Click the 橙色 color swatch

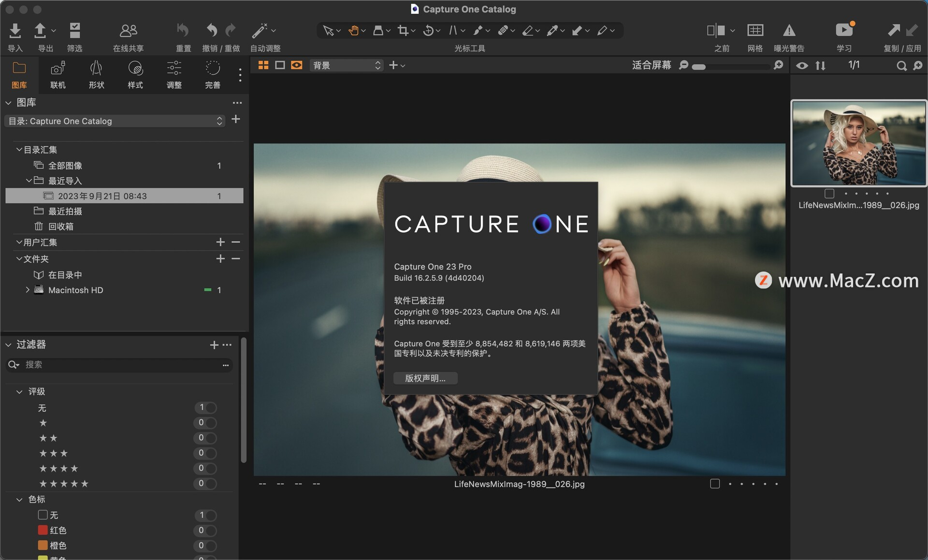click(x=43, y=545)
